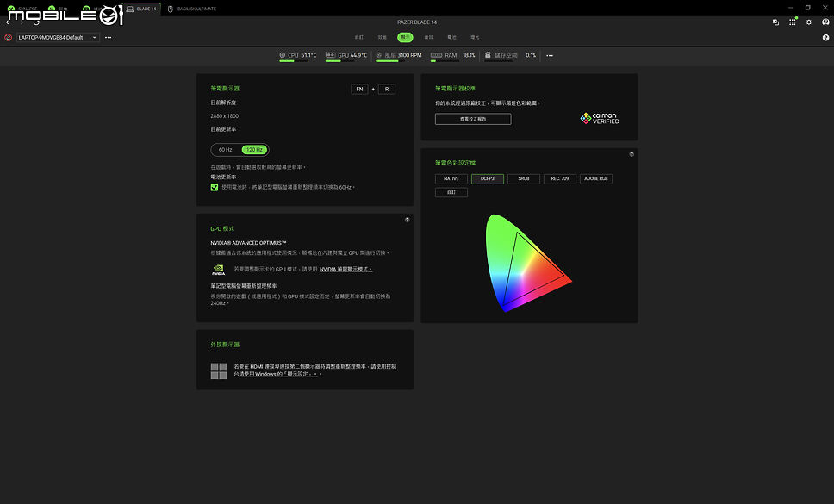Click the NVIDIA ADVANCED OPTIMUS heading
The height and width of the screenshot is (504, 834).
tap(248, 243)
